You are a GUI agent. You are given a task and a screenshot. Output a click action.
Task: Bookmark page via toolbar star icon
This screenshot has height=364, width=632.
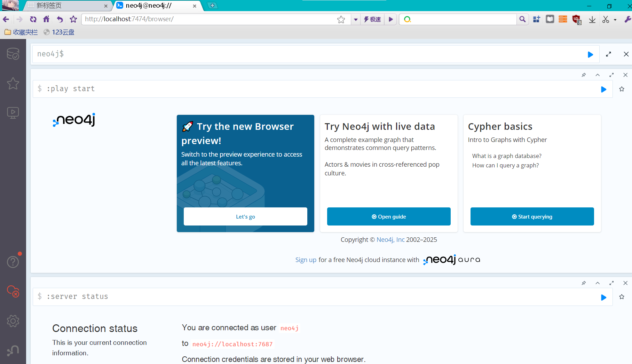point(73,19)
